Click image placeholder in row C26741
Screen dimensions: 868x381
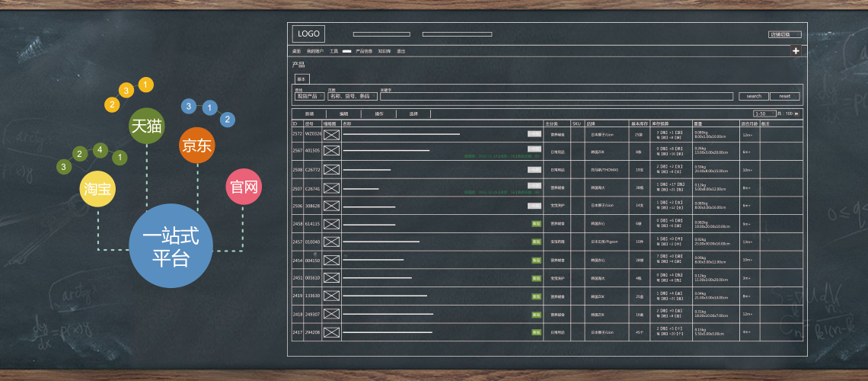click(x=331, y=187)
